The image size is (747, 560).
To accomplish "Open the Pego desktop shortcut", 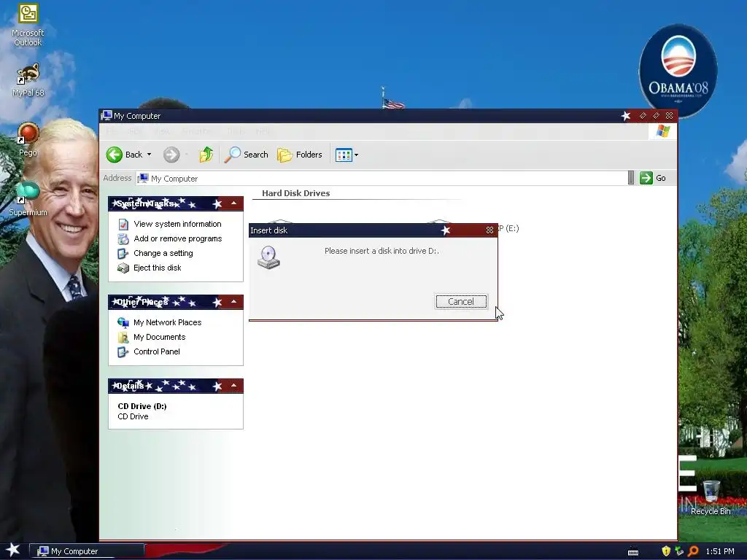I will (28, 139).
